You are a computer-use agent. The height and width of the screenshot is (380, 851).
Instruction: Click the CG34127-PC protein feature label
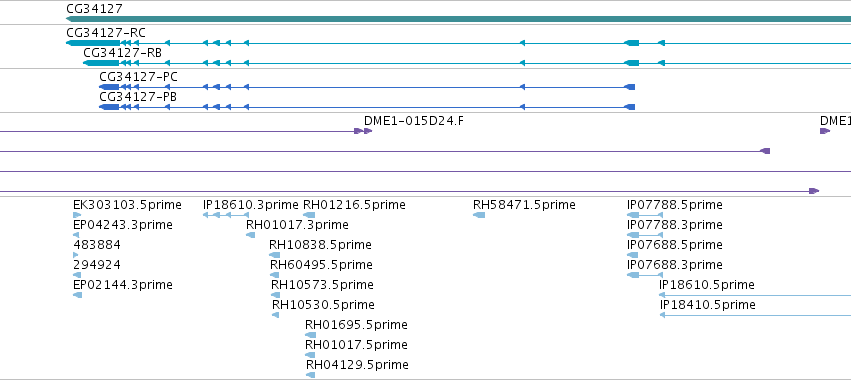pos(138,77)
